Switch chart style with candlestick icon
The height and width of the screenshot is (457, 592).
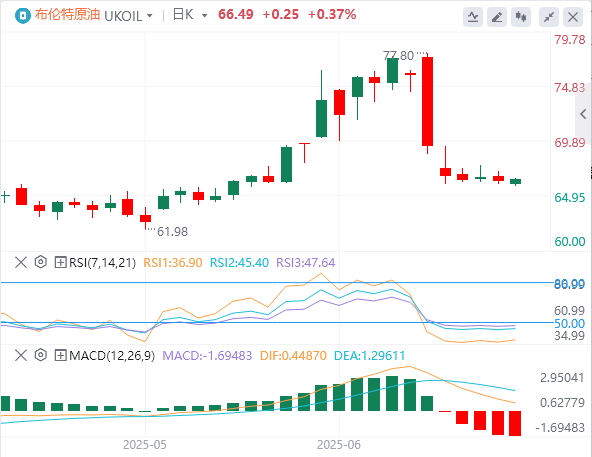(x=521, y=17)
